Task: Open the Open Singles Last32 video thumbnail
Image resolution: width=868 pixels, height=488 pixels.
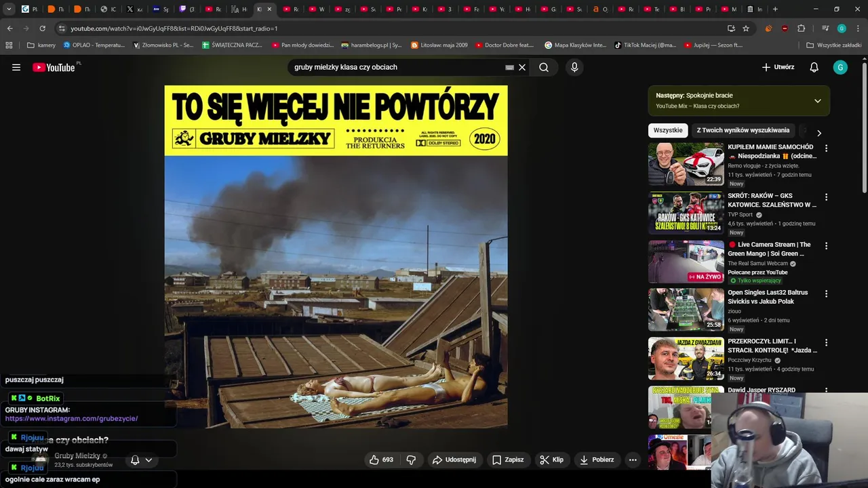Action: pyautogui.click(x=686, y=310)
